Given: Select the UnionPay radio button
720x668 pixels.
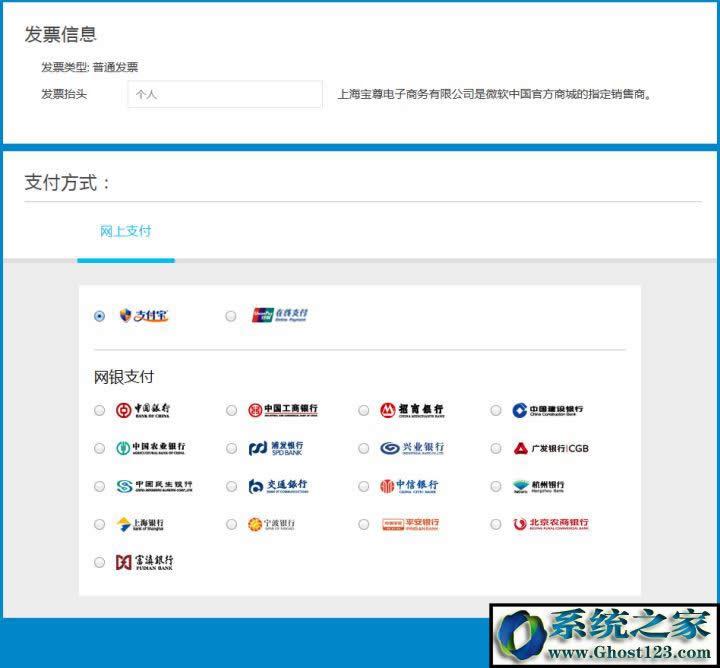Looking at the screenshot, I should pyautogui.click(x=231, y=316).
